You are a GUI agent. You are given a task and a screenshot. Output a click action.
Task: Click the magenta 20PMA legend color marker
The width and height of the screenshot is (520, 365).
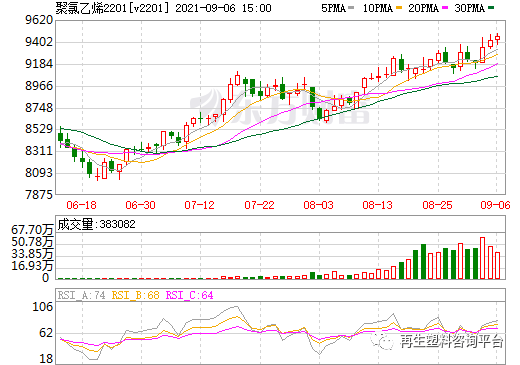[x=445, y=7]
